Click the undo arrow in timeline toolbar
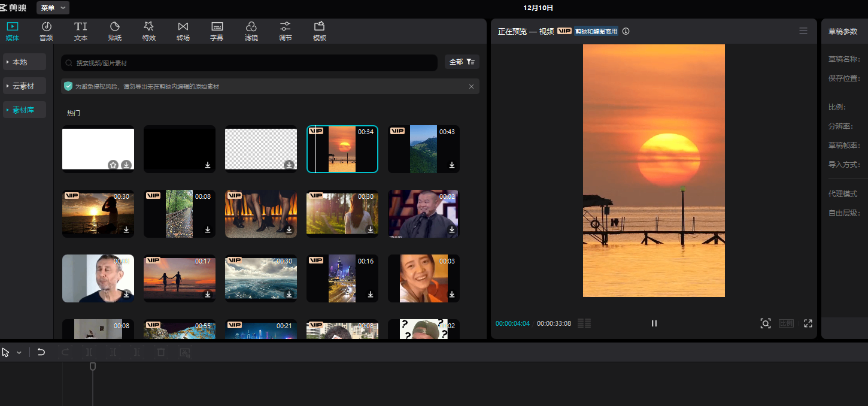The width and height of the screenshot is (868, 406). [x=41, y=352]
